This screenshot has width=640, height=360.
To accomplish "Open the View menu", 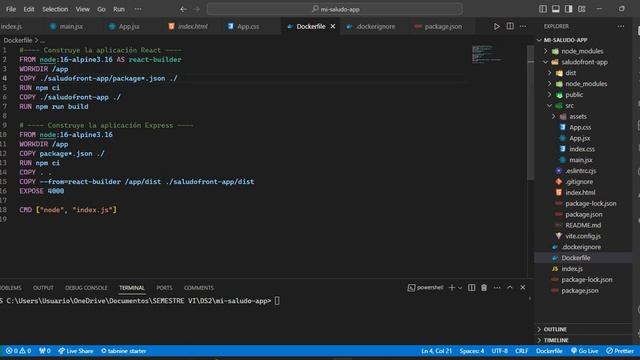I will coord(82,9).
